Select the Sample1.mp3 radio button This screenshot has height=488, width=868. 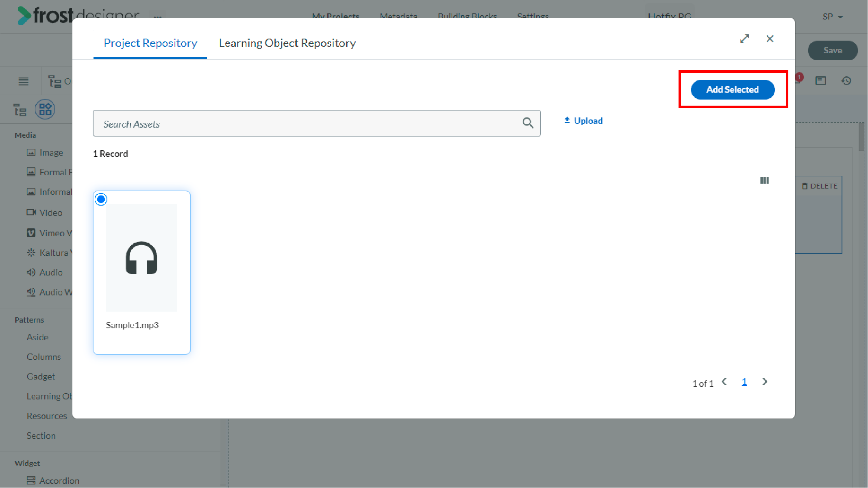coord(101,200)
